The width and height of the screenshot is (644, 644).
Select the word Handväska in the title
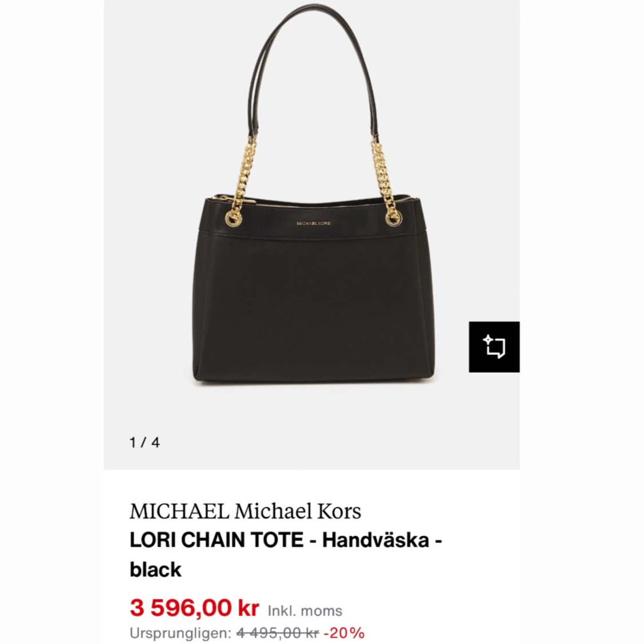pyautogui.click(x=376, y=540)
